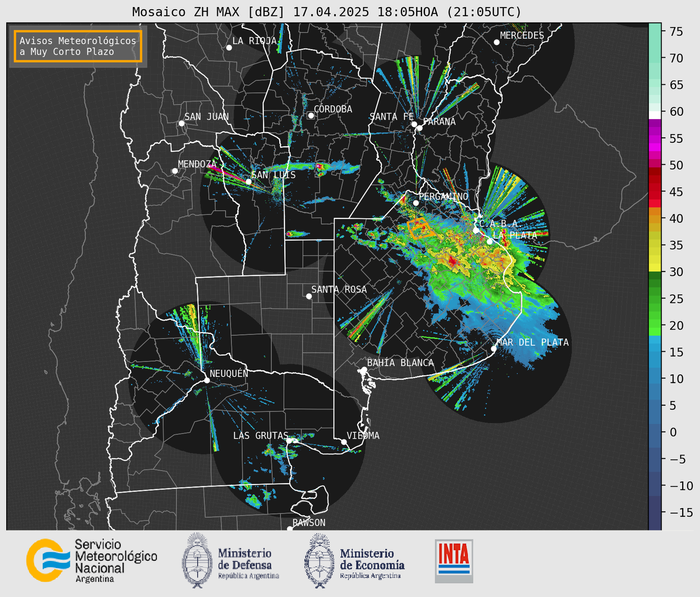The width and height of the screenshot is (700, 597).
Task: Click the -15 dBZ dark band on colorbar
Action: coord(655,512)
